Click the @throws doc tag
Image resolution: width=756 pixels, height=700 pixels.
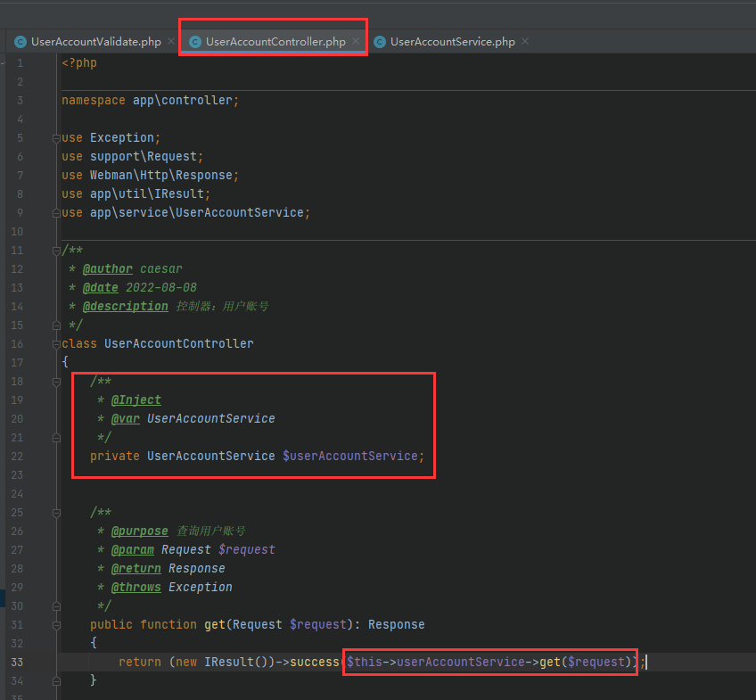(x=136, y=587)
